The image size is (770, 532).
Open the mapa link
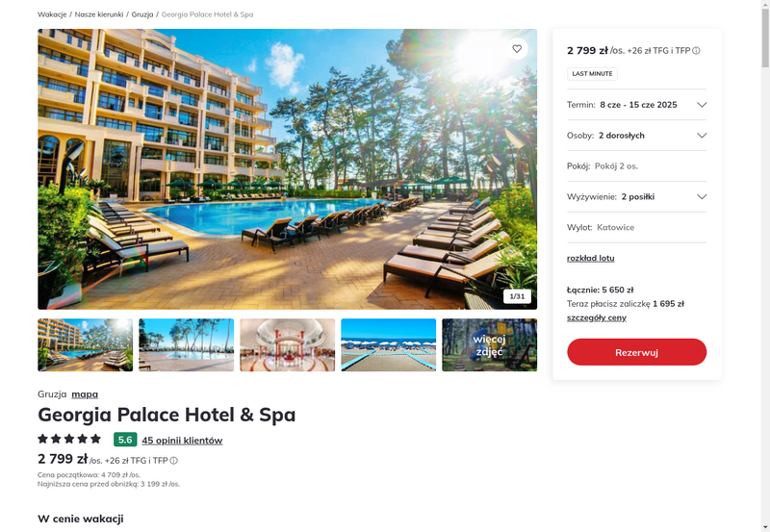pyautogui.click(x=85, y=394)
